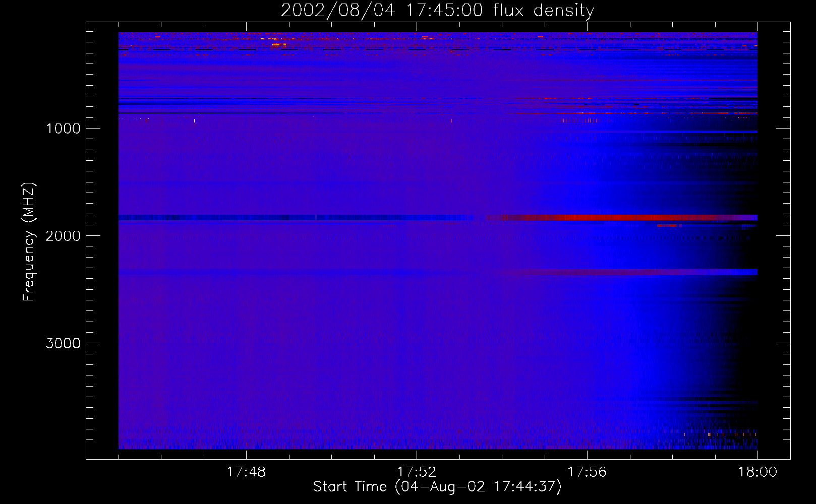Image resolution: width=816 pixels, height=504 pixels.
Task: Click the 17:56 time tick label
Action: tap(587, 472)
